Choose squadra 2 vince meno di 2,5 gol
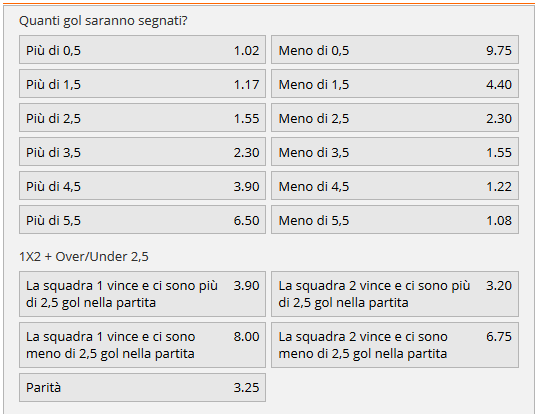Viewport: 538px width, 414px height. coord(395,345)
